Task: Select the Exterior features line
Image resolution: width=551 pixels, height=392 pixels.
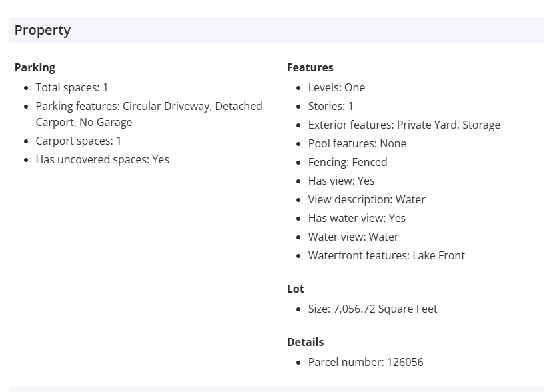Action: [x=404, y=125]
